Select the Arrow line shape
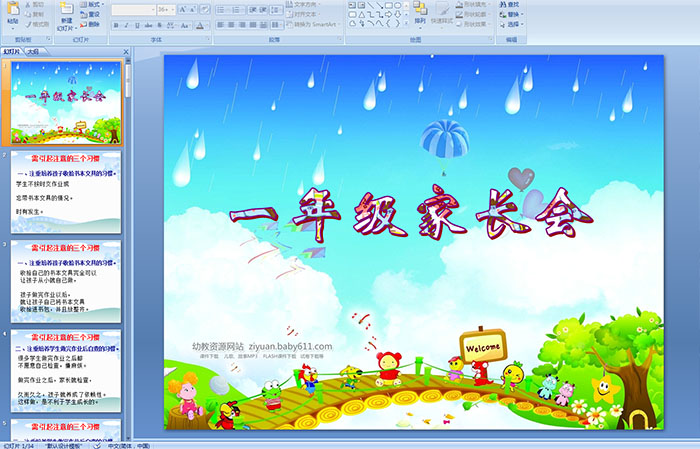Image resolution: width=700 pixels, height=449 pixels. click(379, 5)
